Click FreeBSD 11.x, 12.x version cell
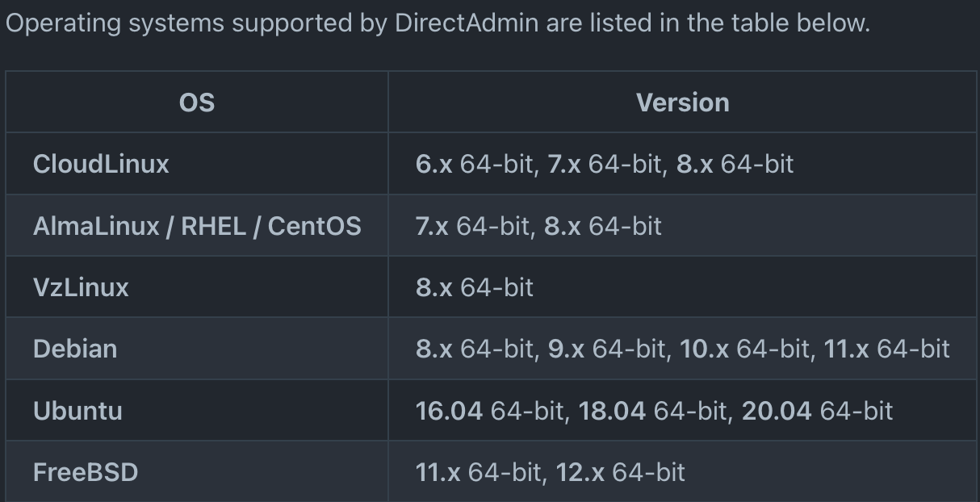Image resolution: width=980 pixels, height=502 pixels. 682,471
